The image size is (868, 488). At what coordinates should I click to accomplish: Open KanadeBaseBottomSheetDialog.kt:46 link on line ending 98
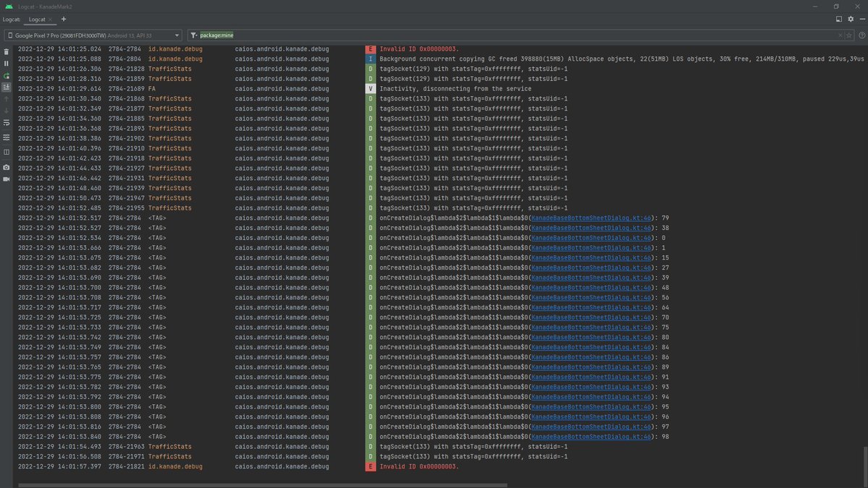click(592, 437)
